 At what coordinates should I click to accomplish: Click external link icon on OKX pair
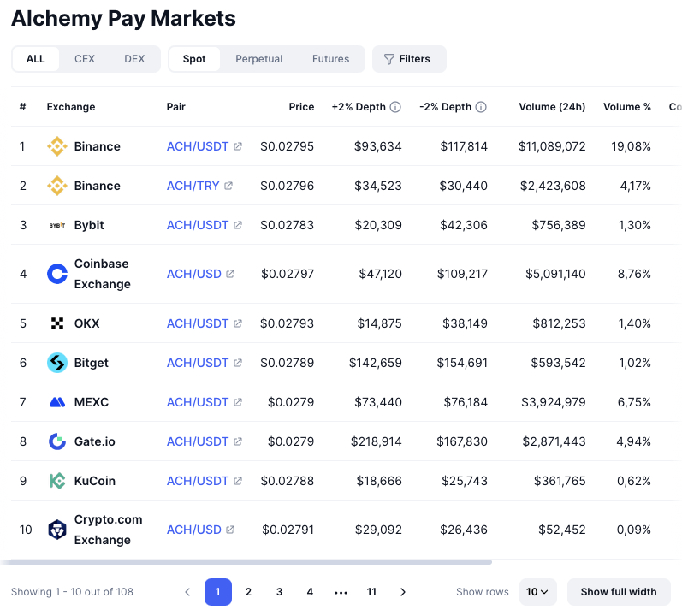pos(238,323)
